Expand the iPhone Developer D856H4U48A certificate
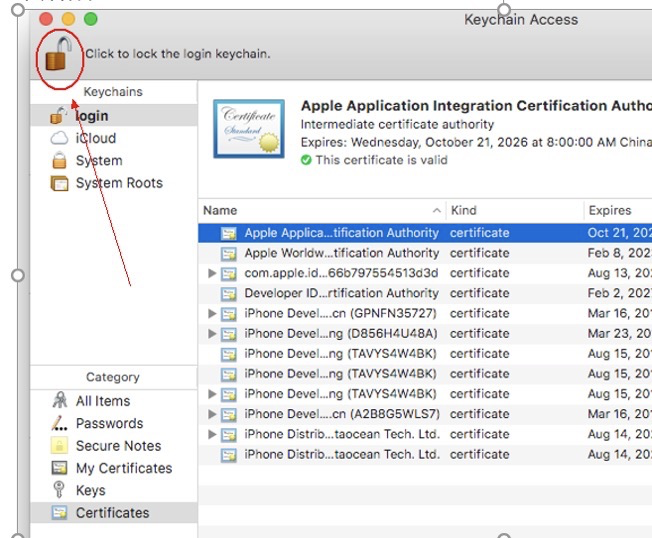652x538 pixels. click(x=211, y=333)
